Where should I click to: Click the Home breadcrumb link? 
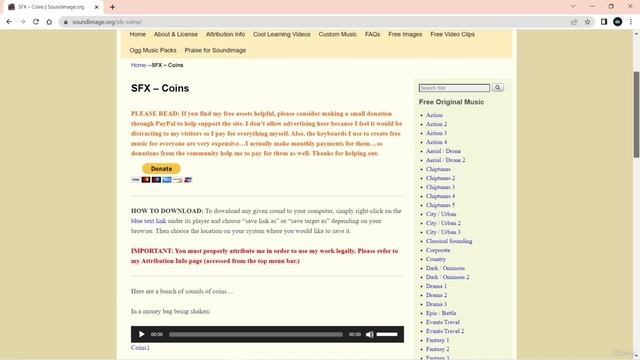pos(138,65)
